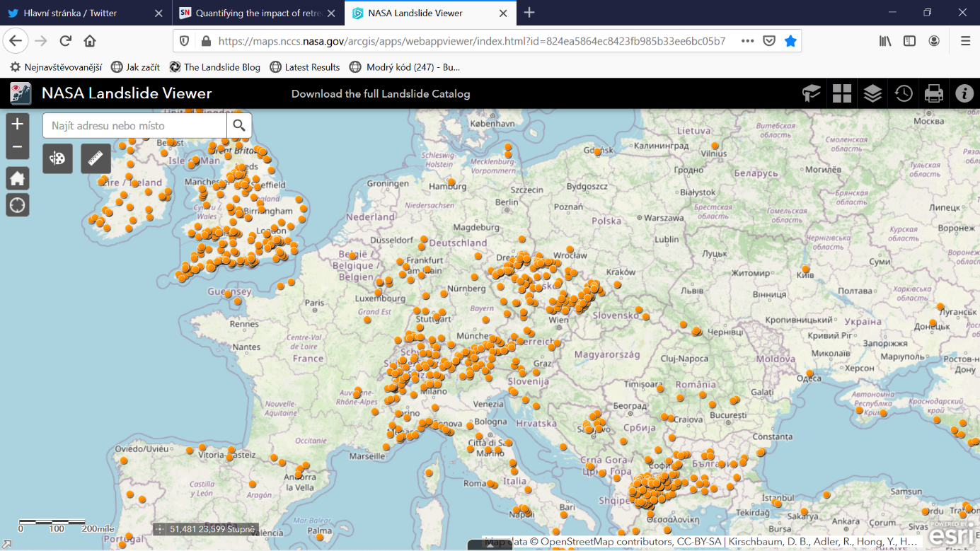The image size is (980, 551).
Task: Open Nejnavštěvovanější bookmarks folder
Action: pos(56,67)
